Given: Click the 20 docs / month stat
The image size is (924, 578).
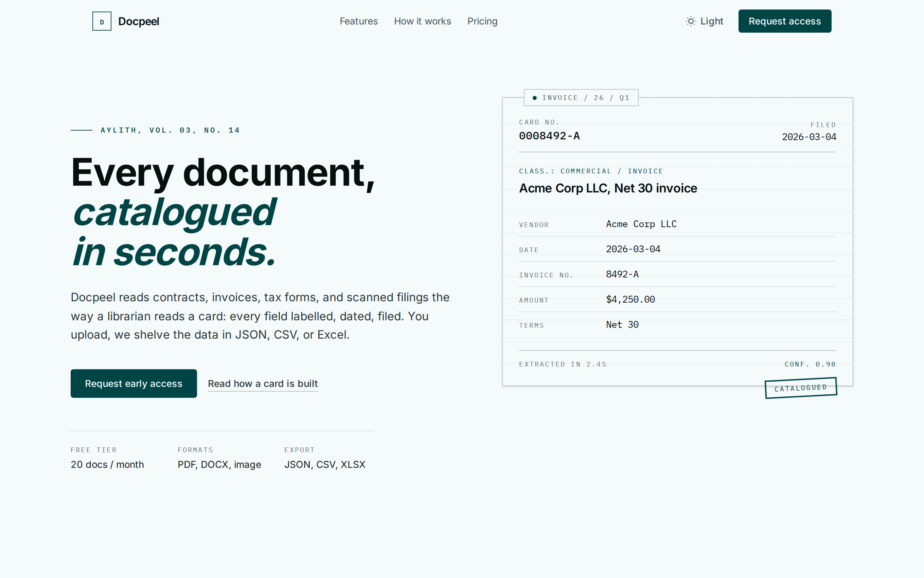Looking at the screenshot, I should tap(107, 464).
